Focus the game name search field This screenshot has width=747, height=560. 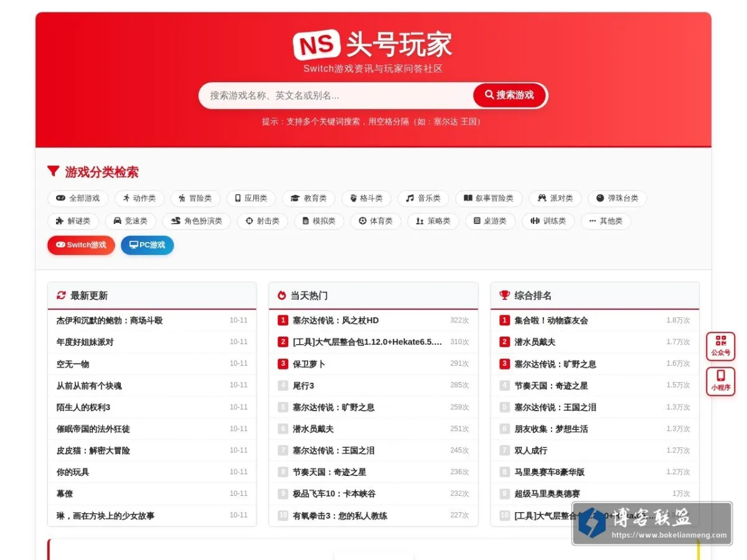[x=336, y=95]
